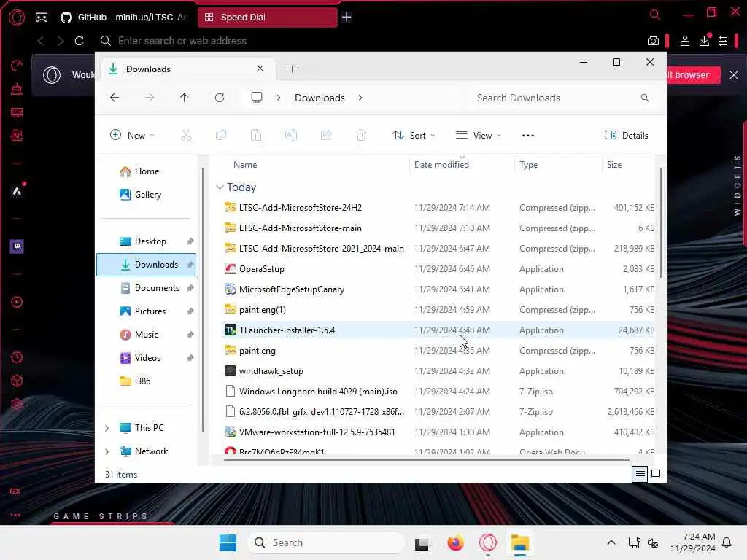Click chevron after Downloads in address bar
The width and height of the screenshot is (747, 560).
click(x=360, y=98)
